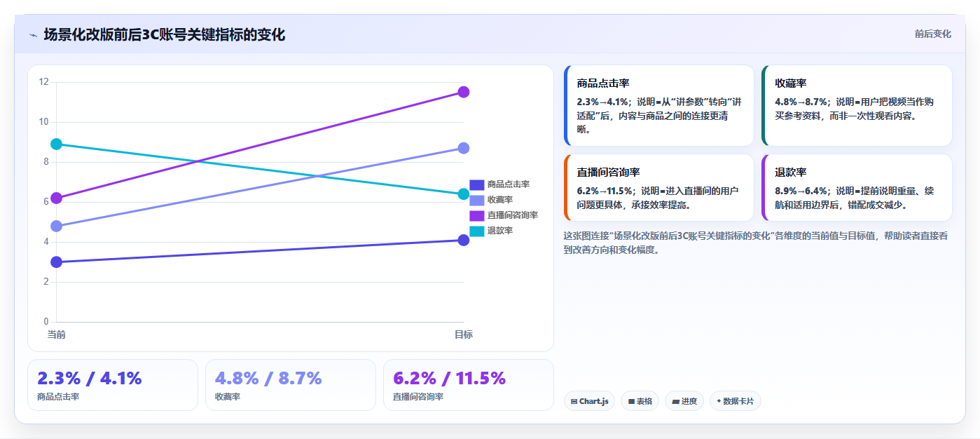Click the y-axis value 0
The height and width of the screenshot is (439, 980).
(46, 322)
